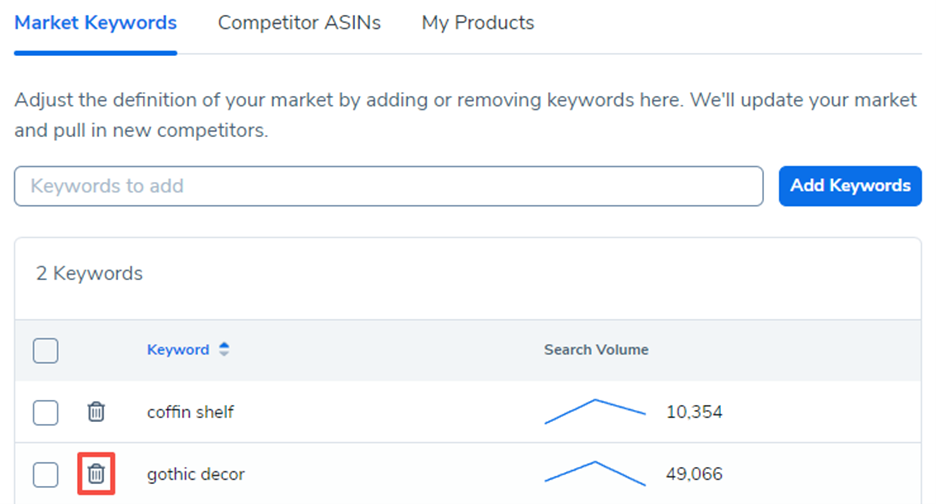Image resolution: width=936 pixels, height=504 pixels.
Task: Tick the select-all checkbox in table header
Action: pyautogui.click(x=46, y=350)
